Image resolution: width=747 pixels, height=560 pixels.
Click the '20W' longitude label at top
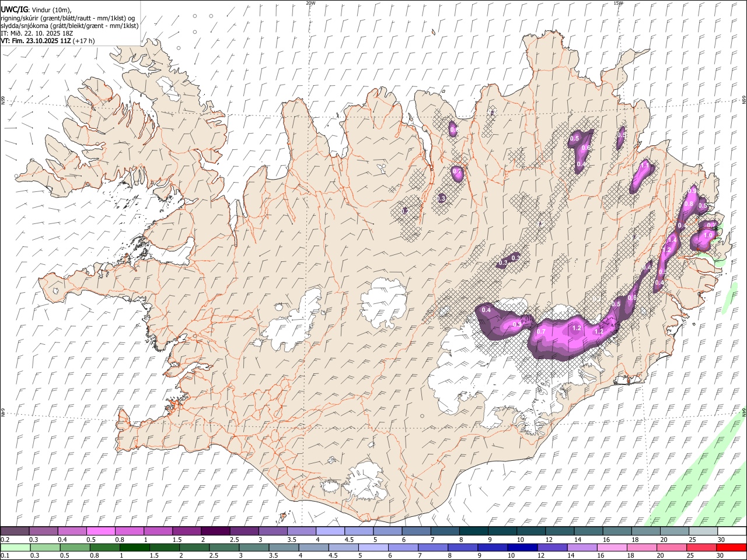coord(310,3)
